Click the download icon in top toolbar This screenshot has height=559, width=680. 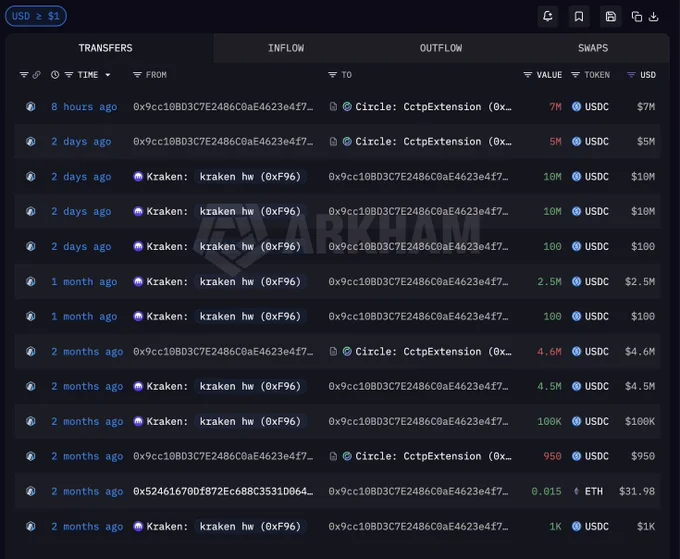[x=654, y=17]
